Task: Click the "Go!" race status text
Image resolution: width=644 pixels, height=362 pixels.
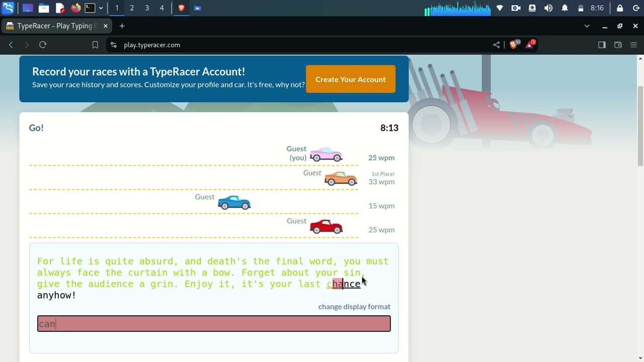Action: [36, 128]
